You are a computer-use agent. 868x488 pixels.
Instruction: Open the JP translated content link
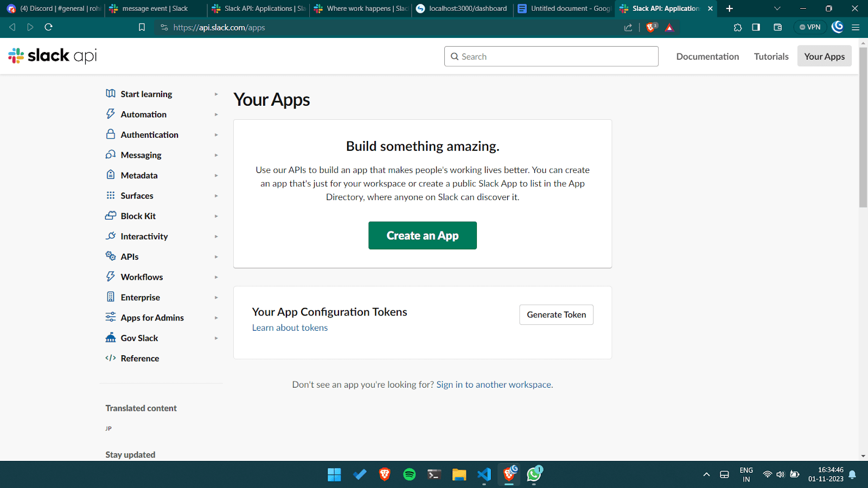pos(108,428)
